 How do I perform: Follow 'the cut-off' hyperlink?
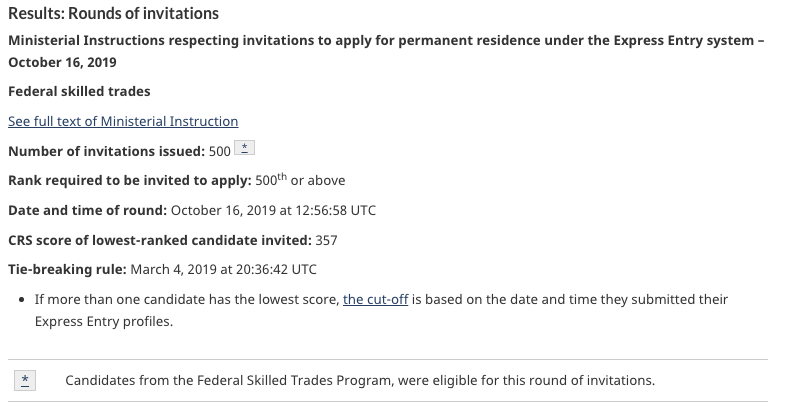[375, 299]
